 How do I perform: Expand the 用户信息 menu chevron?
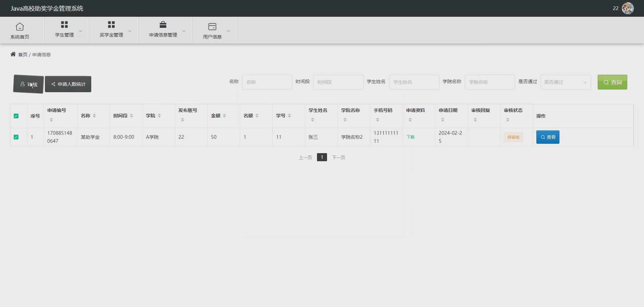228,31
